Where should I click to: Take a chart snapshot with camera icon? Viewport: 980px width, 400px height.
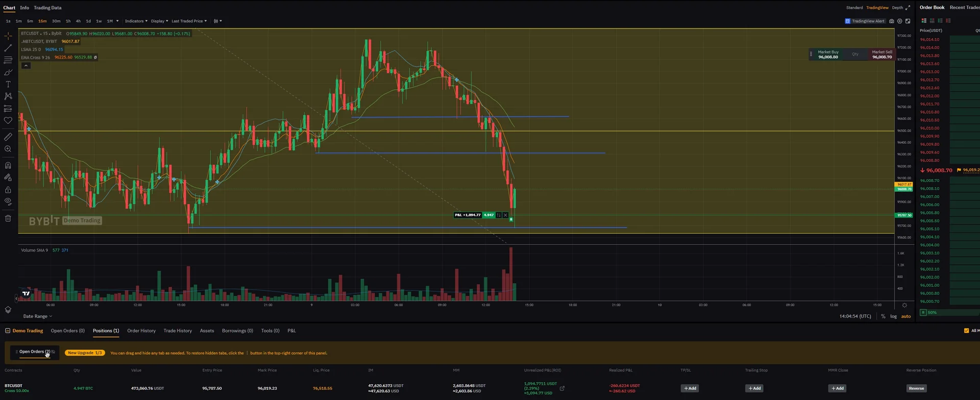click(x=892, y=21)
